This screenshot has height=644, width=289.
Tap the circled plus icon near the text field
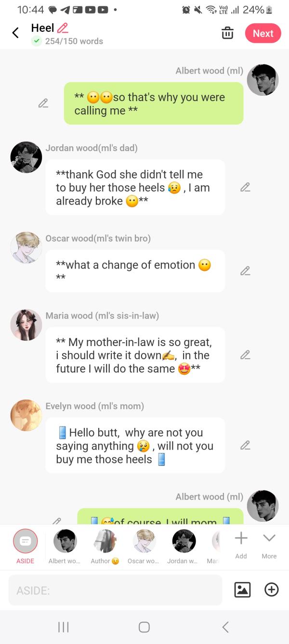click(271, 589)
